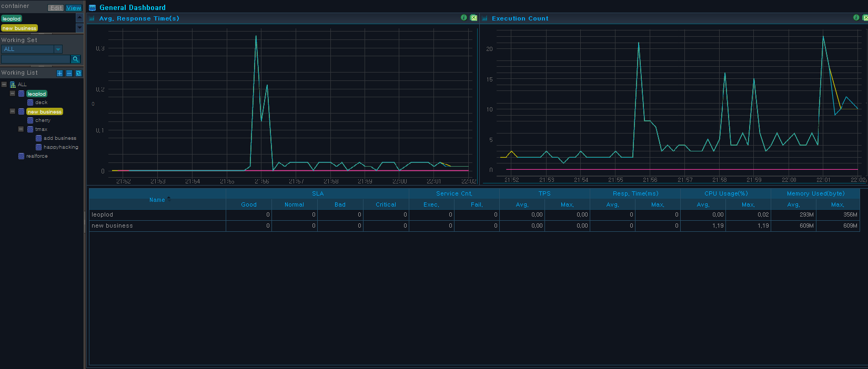The image size is (868, 369).
Task: Click the chart icon beside Execution Count
Action: pos(485,18)
